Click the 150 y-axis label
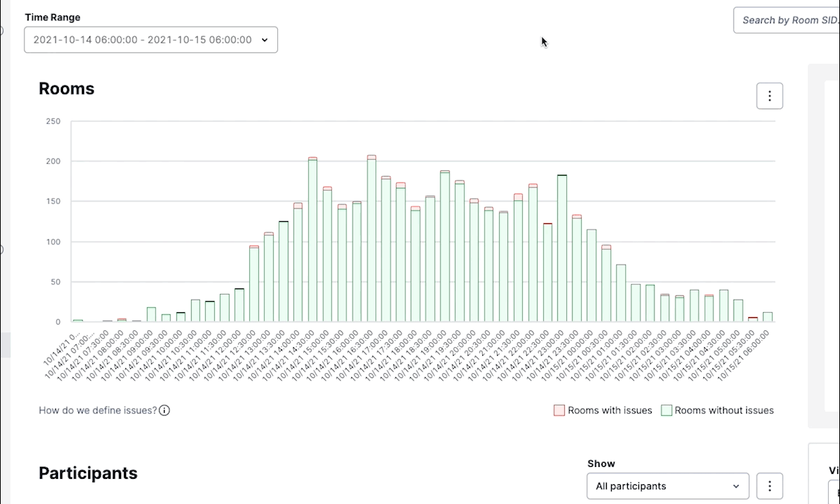This screenshot has width=840, height=504. pyautogui.click(x=53, y=202)
